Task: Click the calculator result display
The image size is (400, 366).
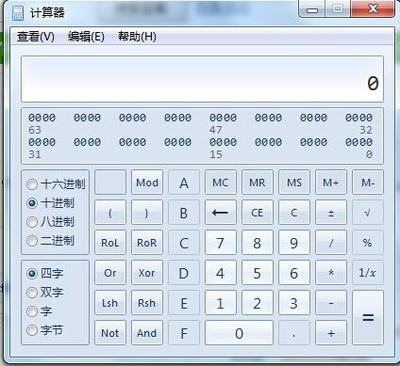Action: point(202,79)
